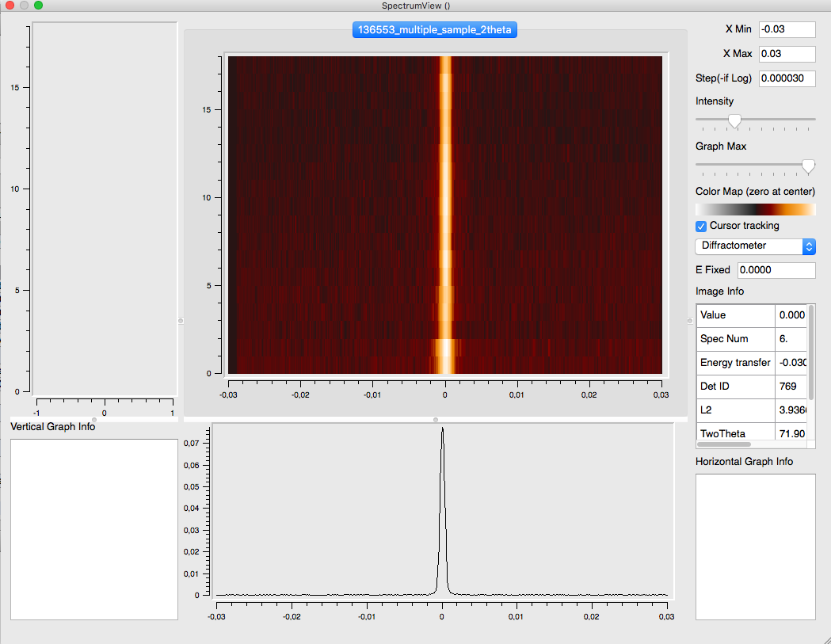The height and width of the screenshot is (644, 831).
Task: Adjust the Graph Max slider
Action: 808,166
